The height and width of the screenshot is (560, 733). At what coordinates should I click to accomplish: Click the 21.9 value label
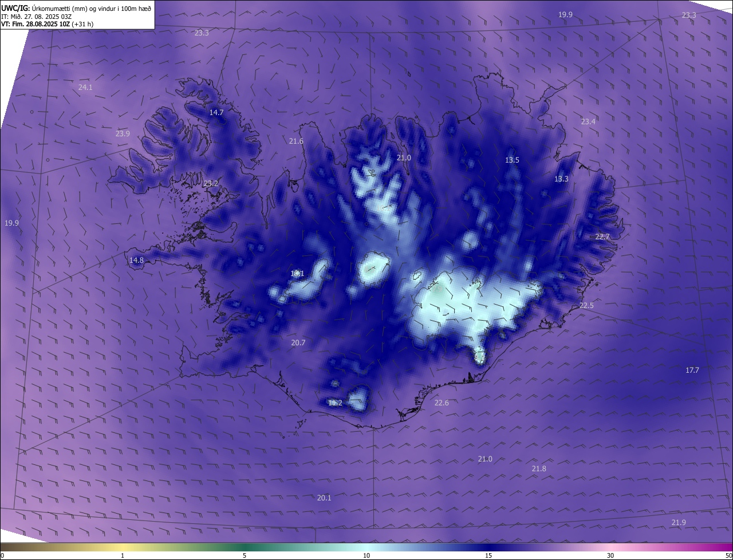click(x=679, y=523)
